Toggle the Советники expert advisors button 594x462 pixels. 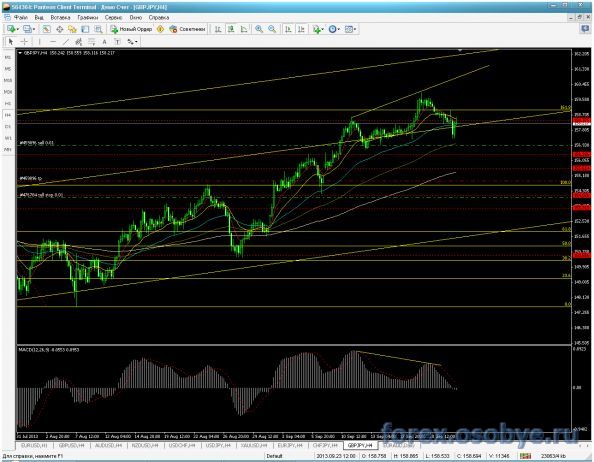(187, 29)
